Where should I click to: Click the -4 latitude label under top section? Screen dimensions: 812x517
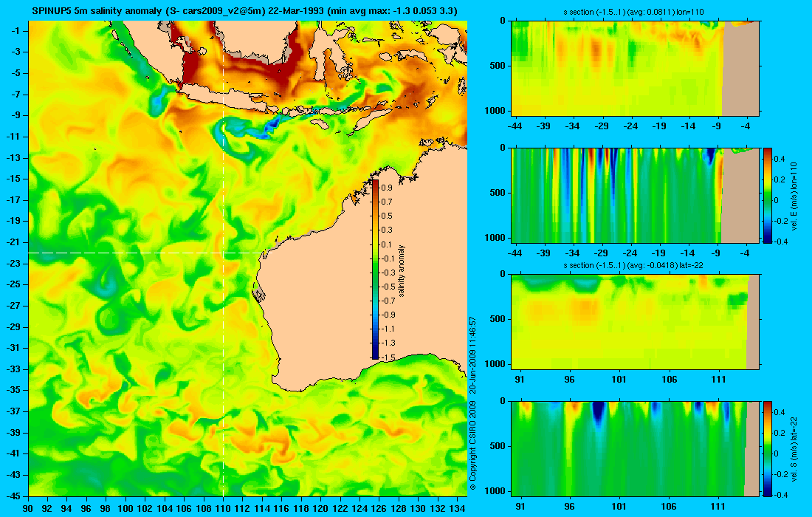coord(746,126)
